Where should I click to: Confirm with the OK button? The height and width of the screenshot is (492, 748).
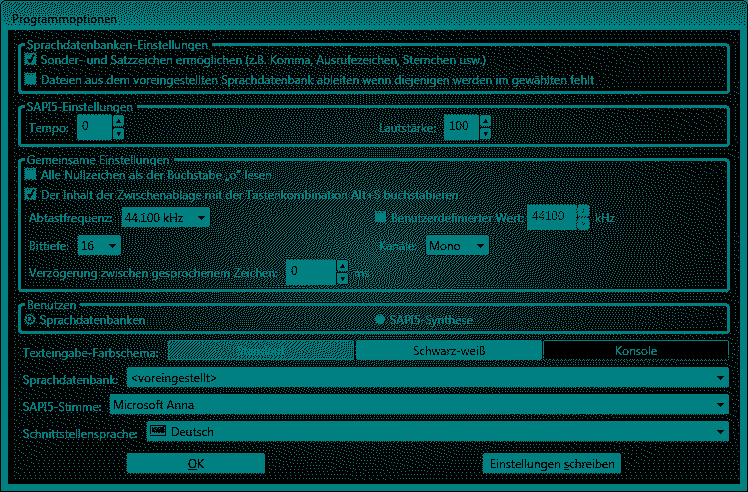click(x=196, y=463)
